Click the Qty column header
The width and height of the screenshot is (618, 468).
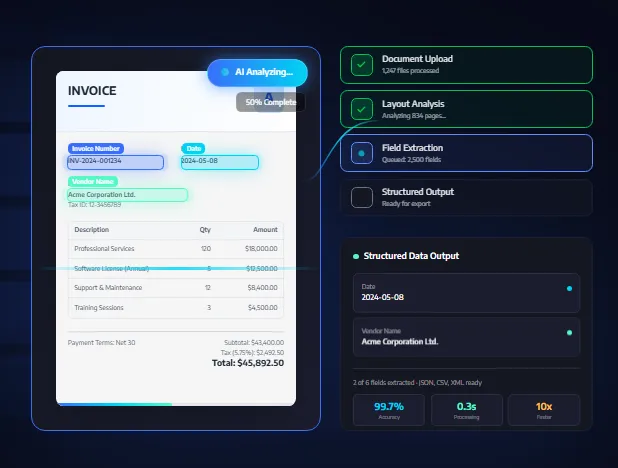pos(205,229)
